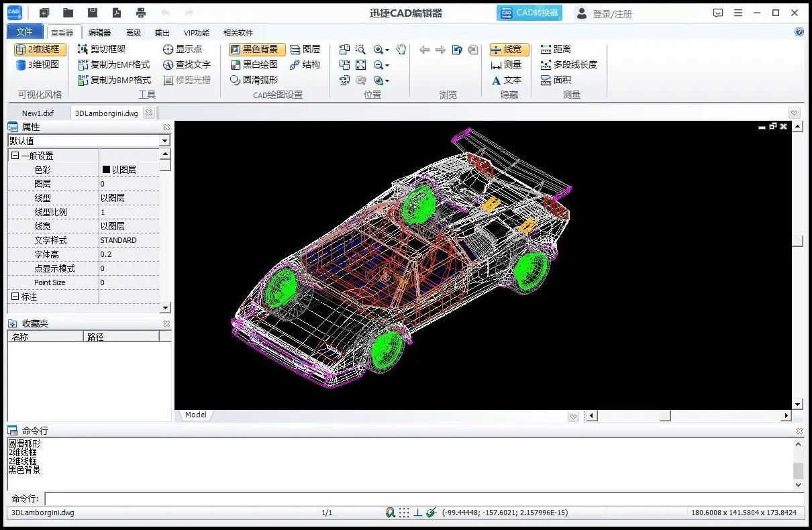Open the zoom out dropdown arrow
The image size is (812, 530).
click(387, 65)
